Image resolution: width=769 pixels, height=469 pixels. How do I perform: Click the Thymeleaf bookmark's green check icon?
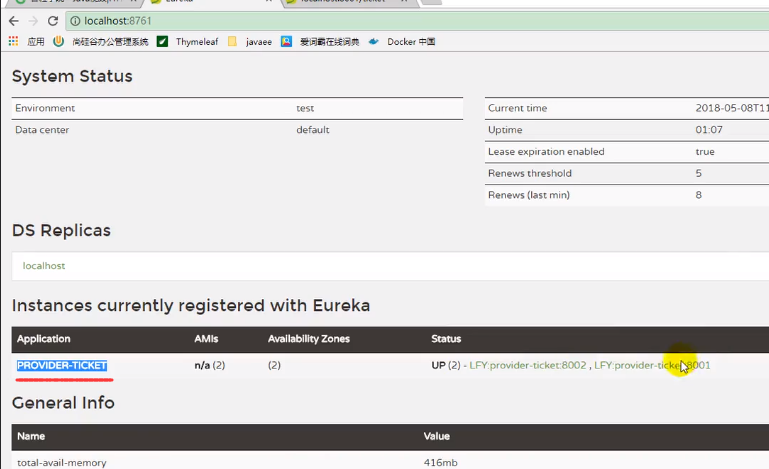pos(162,42)
